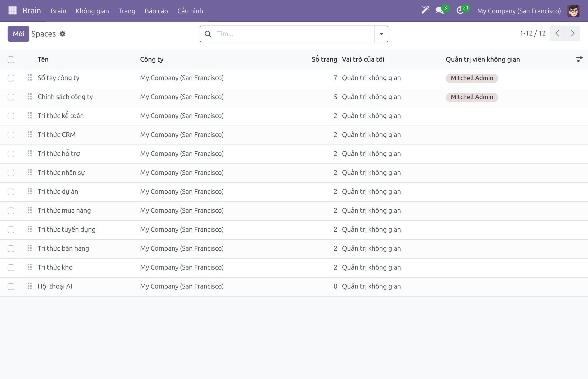Grab the drag handle for Tri thức CRM
This screenshot has height=379, width=588.
[x=30, y=135]
